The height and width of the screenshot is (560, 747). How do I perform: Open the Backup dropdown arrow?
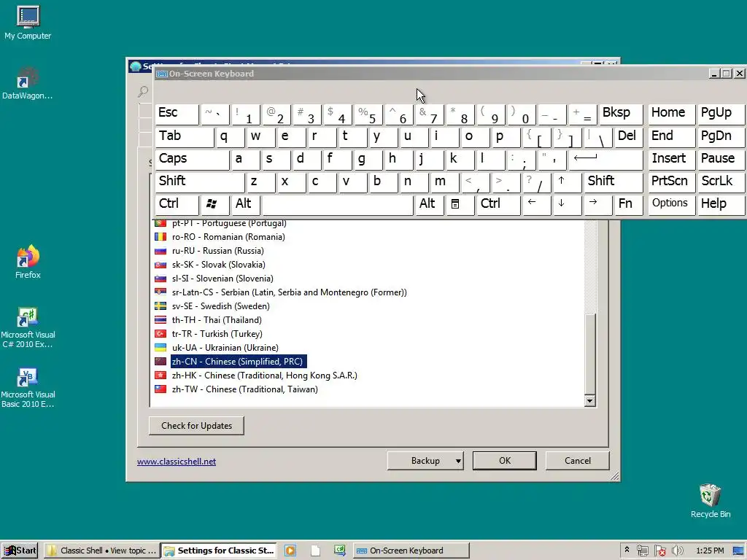[458, 461]
